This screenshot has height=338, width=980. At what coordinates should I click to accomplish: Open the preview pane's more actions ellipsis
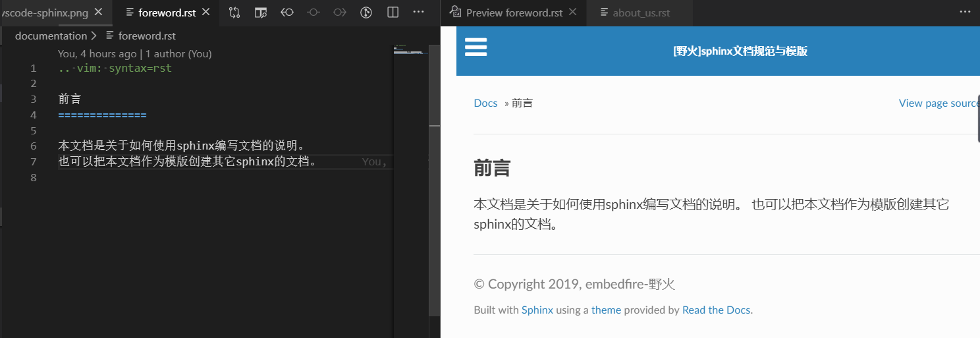[x=965, y=13]
